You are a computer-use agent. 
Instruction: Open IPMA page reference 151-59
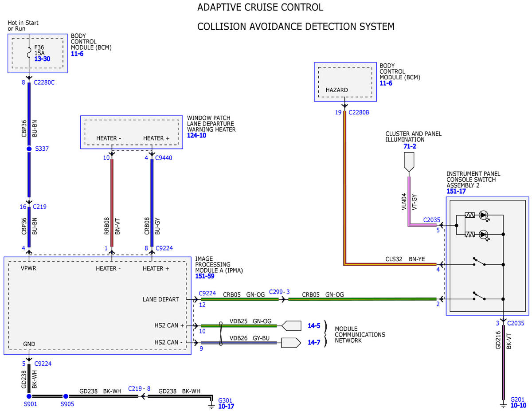click(x=204, y=276)
